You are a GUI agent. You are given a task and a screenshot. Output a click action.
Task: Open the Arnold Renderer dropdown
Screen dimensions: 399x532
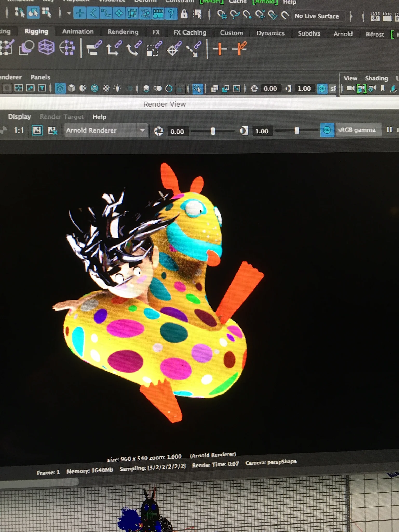[x=106, y=131]
